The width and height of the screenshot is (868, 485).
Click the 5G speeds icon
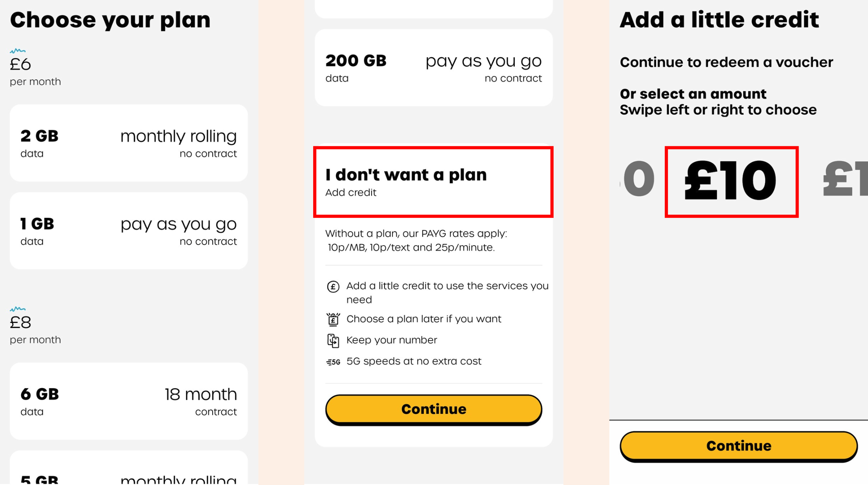coord(333,362)
